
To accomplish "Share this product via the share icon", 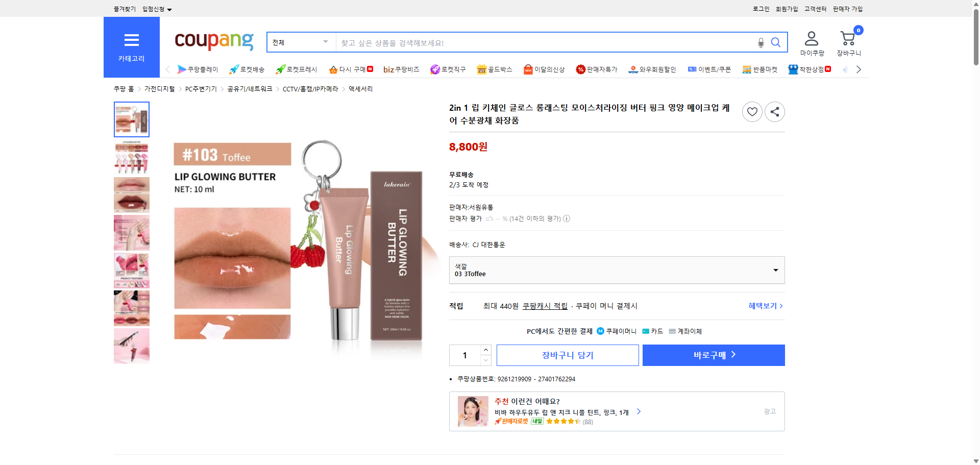I will click(x=774, y=112).
